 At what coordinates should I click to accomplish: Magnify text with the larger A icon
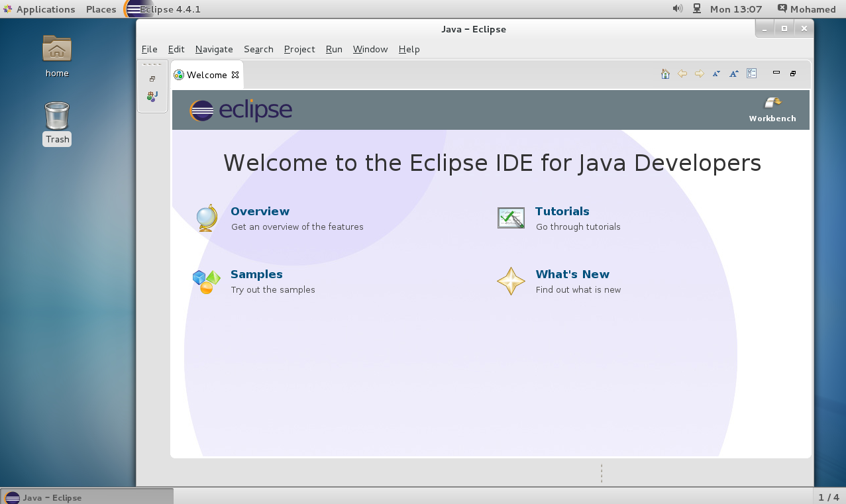click(734, 74)
